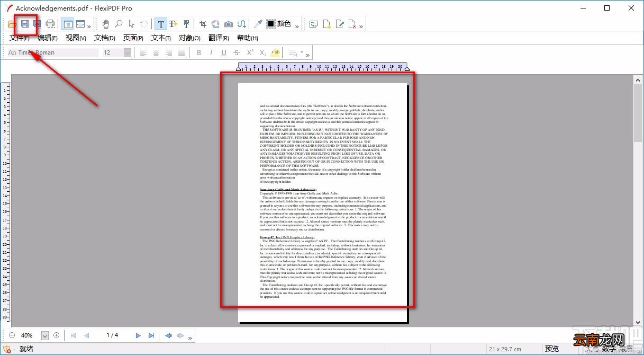
Task: Toggle Strikethrough formatting
Action: [237, 52]
